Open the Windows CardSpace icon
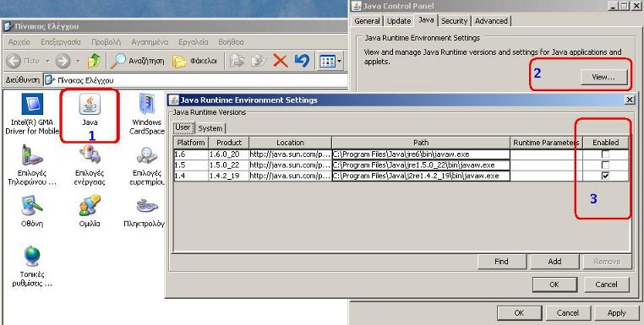 click(x=147, y=105)
